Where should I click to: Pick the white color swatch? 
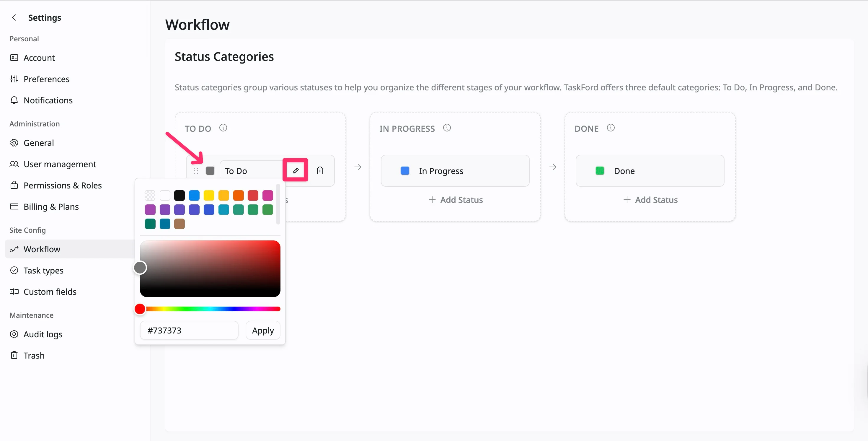(x=165, y=195)
